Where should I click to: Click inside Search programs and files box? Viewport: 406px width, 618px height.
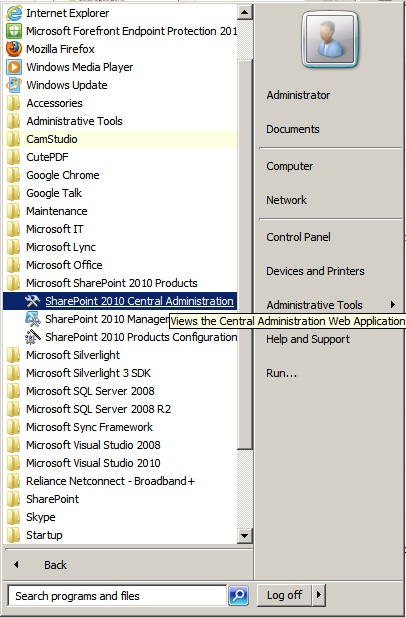click(117, 596)
